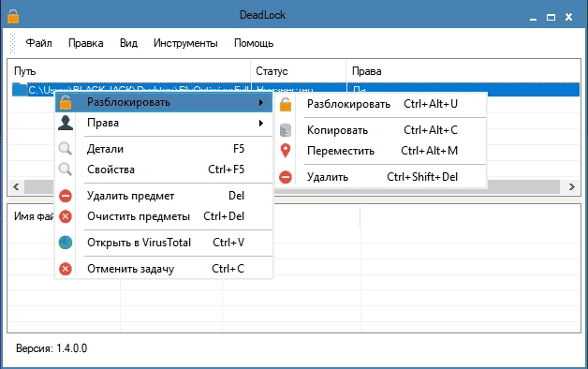Select Отменить задачу in the context menu
Screen dimensions: 588x369
tap(164, 269)
